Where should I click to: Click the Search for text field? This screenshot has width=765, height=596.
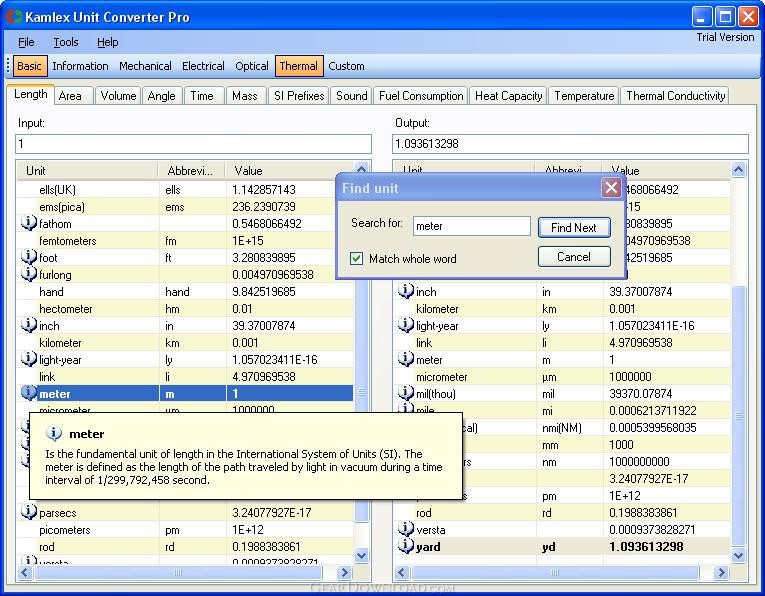pos(472,226)
